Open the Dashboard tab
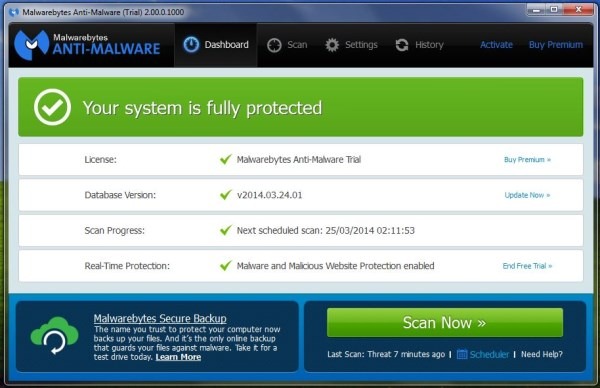Image resolution: width=600 pixels, height=388 pixels. [216, 45]
